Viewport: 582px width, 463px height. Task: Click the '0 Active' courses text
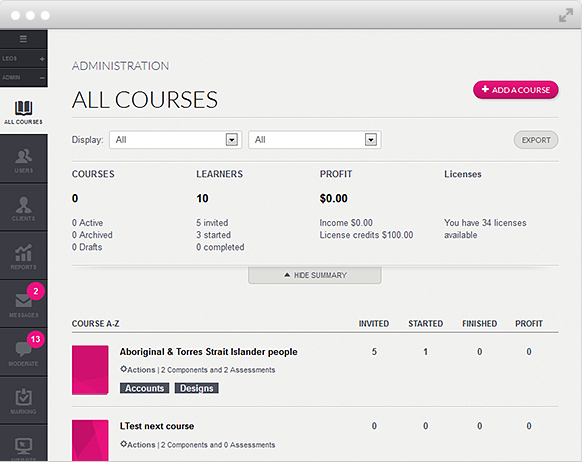click(x=87, y=223)
